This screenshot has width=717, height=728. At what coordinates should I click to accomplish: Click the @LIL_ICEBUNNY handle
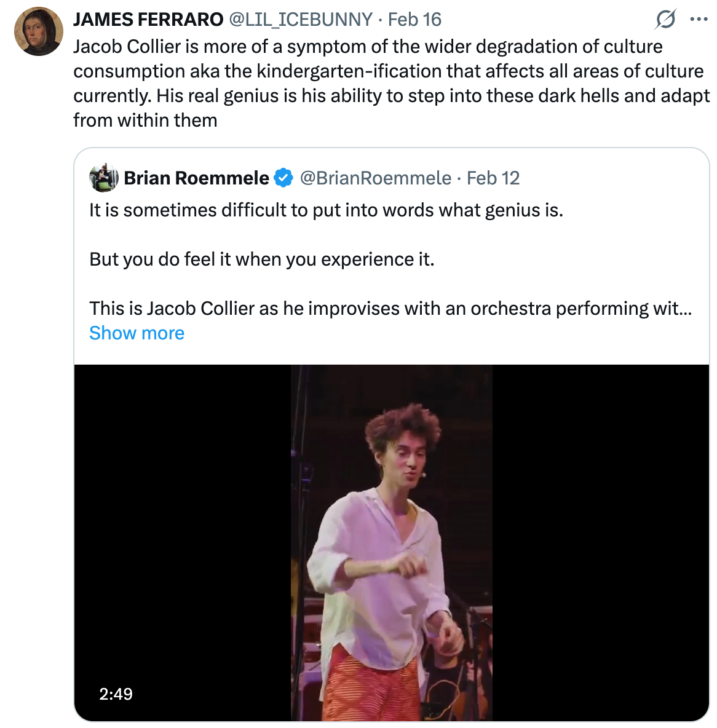click(x=301, y=20)
